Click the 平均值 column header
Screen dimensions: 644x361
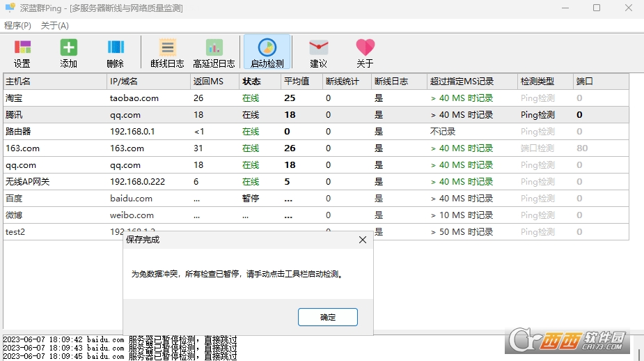pyautogui.click(x=302, y=82)
